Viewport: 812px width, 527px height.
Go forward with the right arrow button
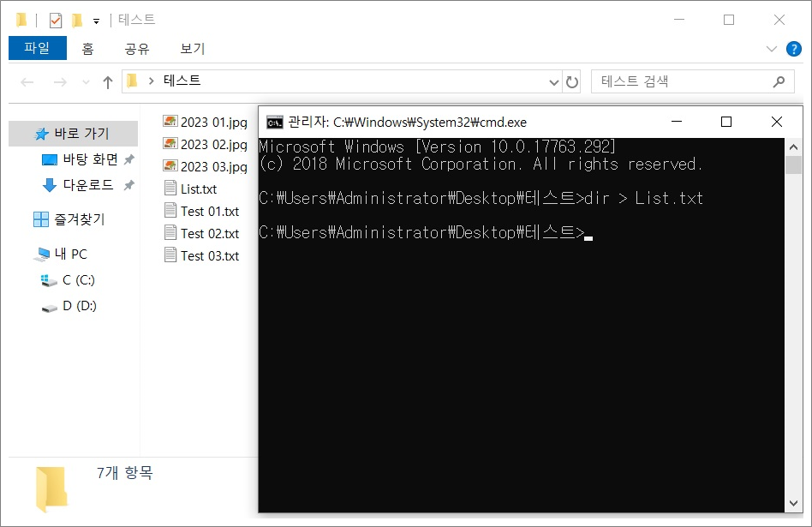60,82
